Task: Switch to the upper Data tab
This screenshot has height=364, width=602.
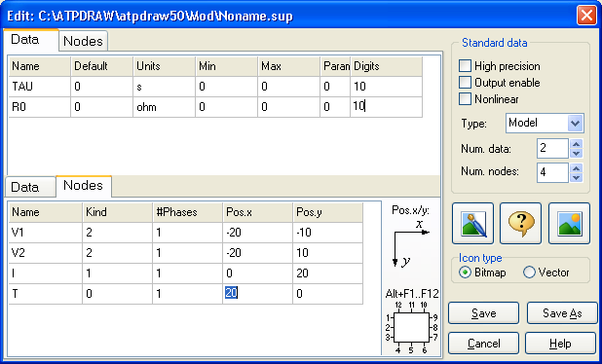Action: click(x=31, y=40)
